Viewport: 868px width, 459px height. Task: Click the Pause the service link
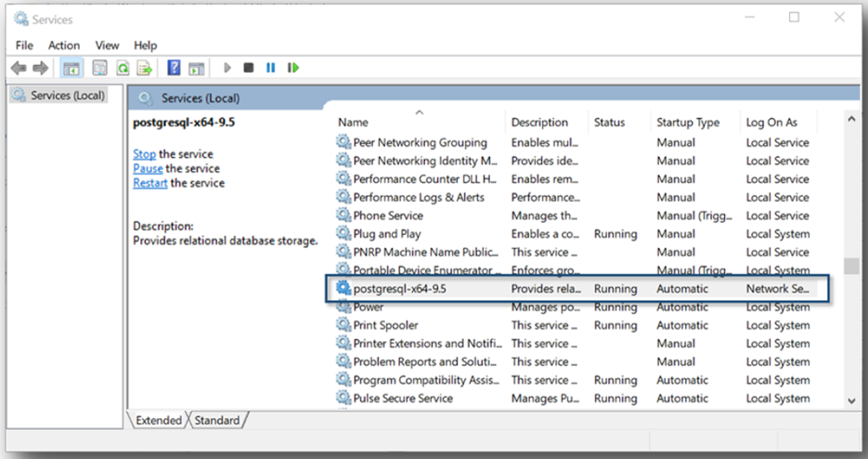148,168
